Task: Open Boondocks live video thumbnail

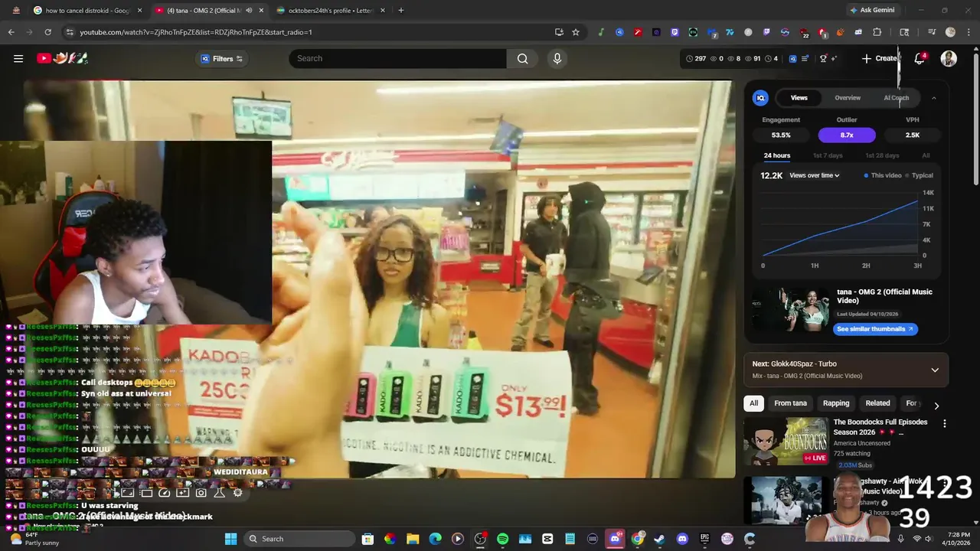Action: pos(786,441)
